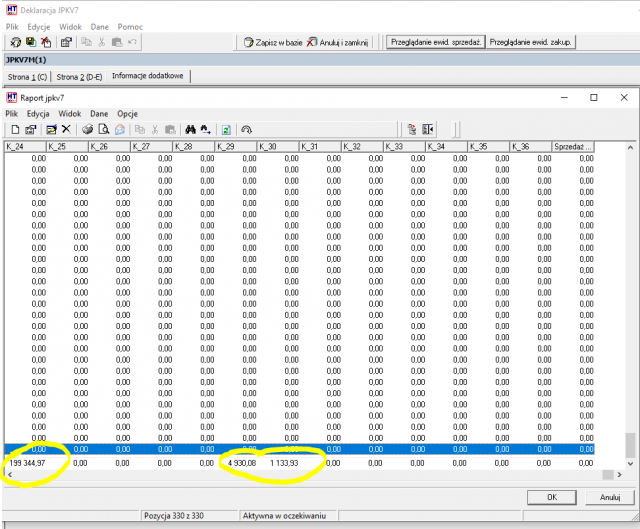Switch to the Strona 1 (C) tab
Viewport: 640px width, 529px height.
(x=27, y=77)
